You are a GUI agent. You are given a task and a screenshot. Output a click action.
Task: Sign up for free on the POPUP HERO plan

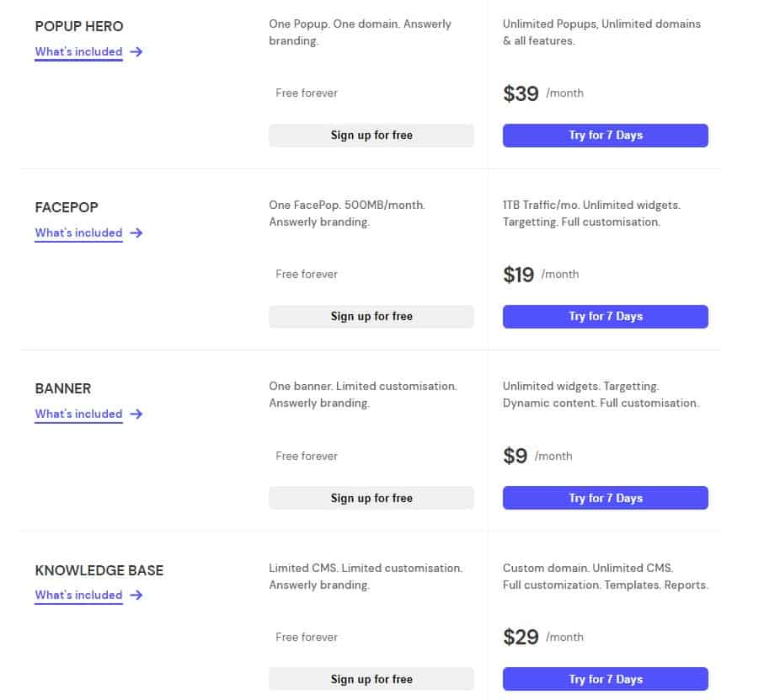tap(371, 135)
